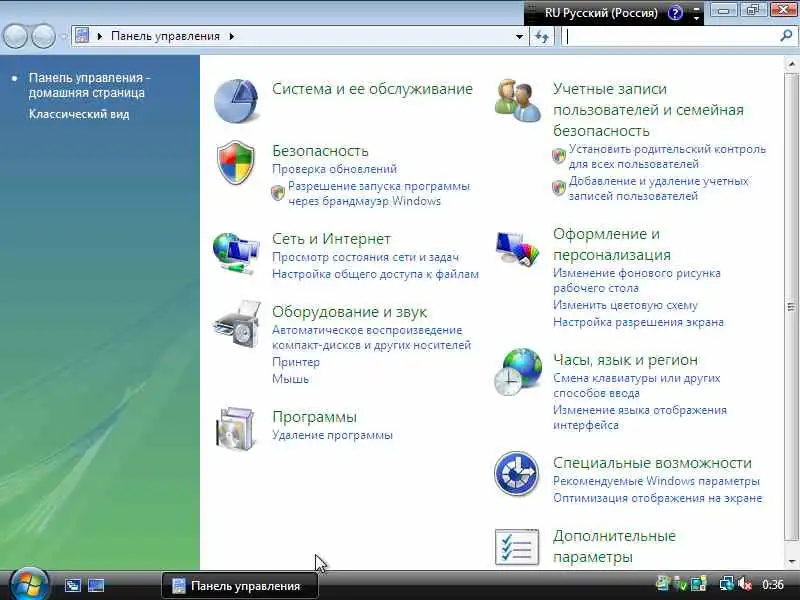
Task: Click the refresh button beside address bar
Action: click(x=542, y=36)
